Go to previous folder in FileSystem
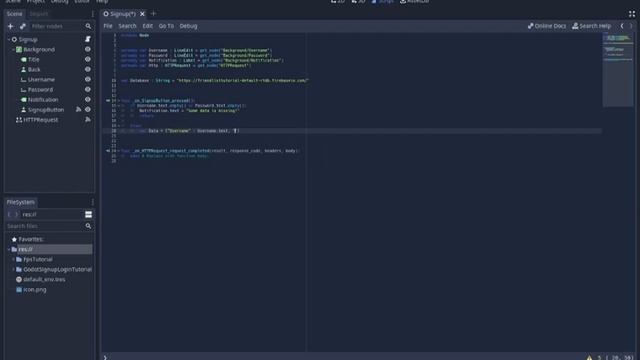640x360 pixels. (9, 214)
